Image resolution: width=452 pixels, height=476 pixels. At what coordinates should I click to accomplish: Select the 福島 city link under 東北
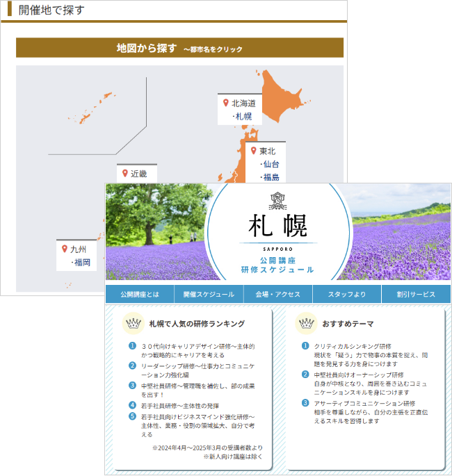point(270,177)
